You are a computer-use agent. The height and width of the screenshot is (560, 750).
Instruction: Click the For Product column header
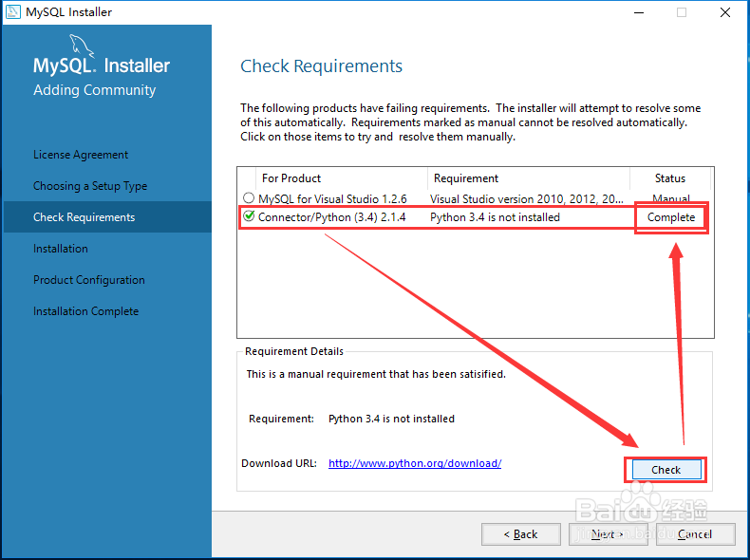pos(342,178)
